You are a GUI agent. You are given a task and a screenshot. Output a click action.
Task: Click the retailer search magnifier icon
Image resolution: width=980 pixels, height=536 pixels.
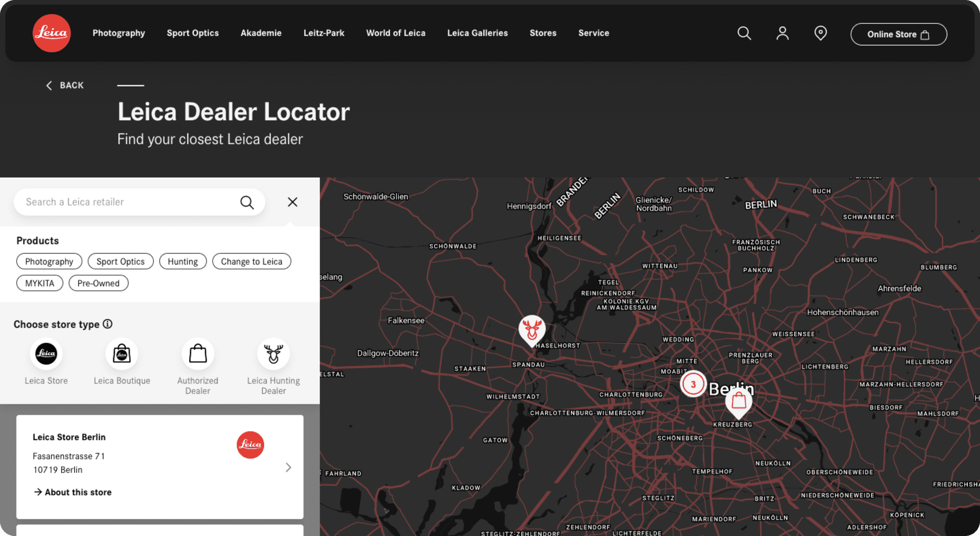coord(247,202)
